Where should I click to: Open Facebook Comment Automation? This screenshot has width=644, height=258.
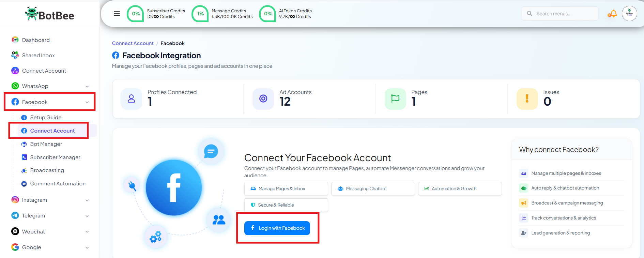pos(58,184)
